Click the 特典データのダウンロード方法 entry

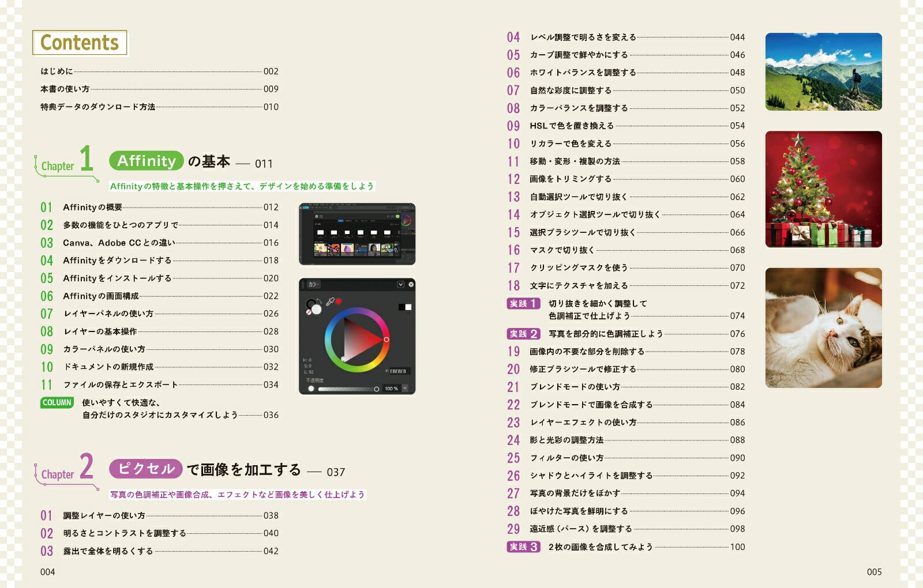[159, 107]
